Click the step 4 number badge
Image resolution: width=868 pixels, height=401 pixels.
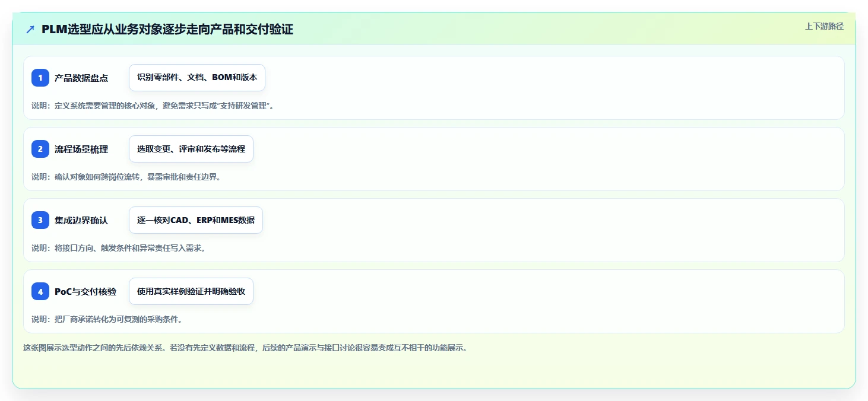tap(40, 291)
